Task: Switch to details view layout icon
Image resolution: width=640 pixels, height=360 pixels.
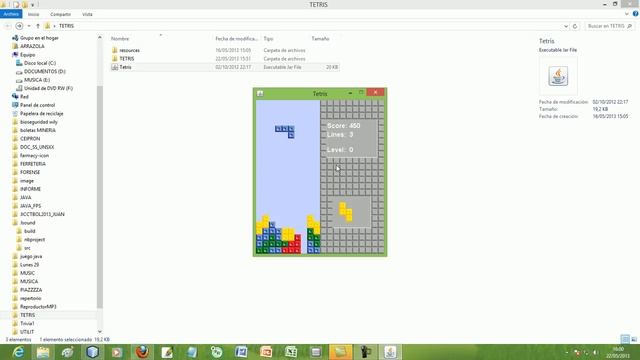Action: click(625, 339)
